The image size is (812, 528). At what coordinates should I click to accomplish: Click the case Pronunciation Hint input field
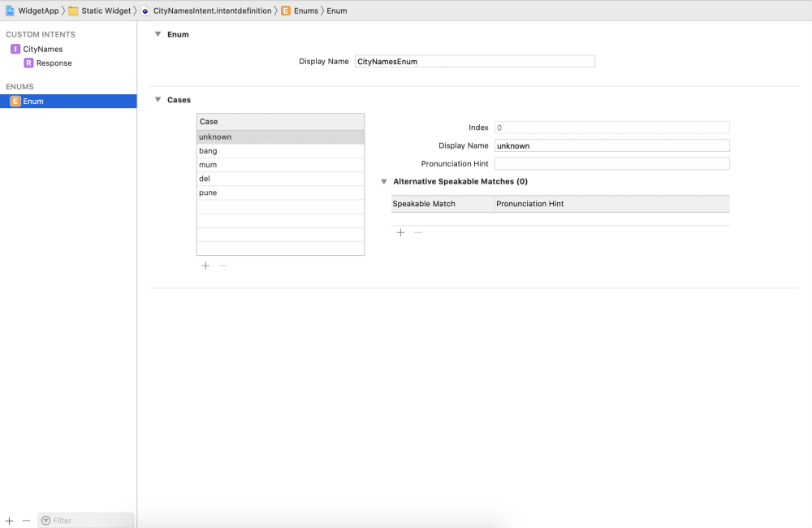[x=612, y=164]
